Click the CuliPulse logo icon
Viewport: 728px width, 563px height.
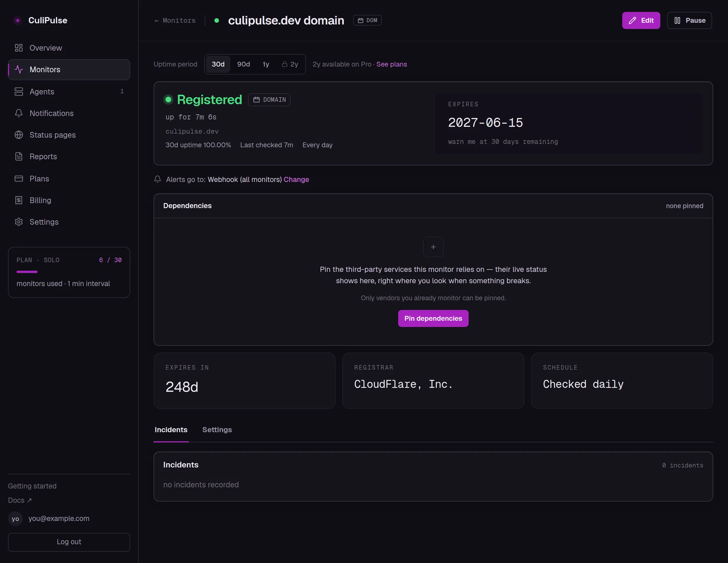point(18,20)
